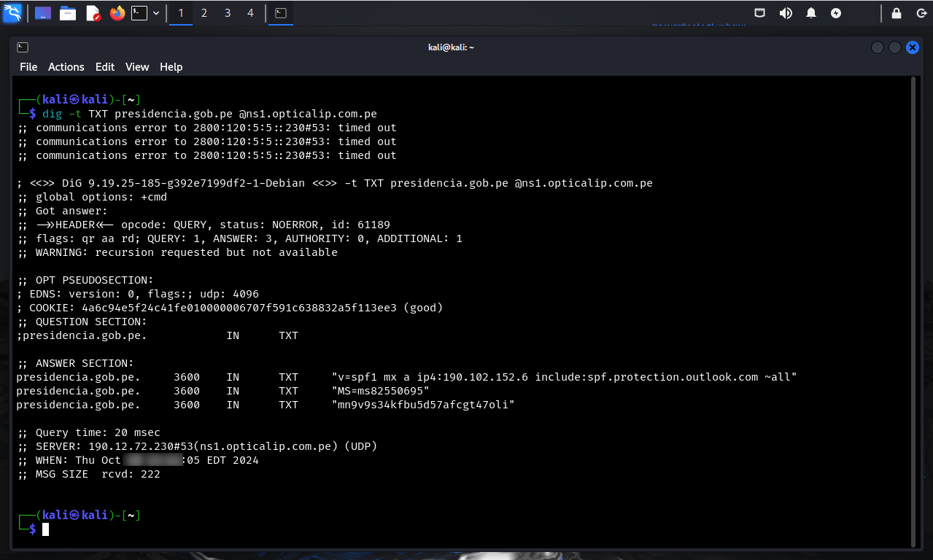Image resolution: width=933 pixels, height=560 pixels.
Task: Adjust the volume via the speaker icon
Action: [786, 12]
